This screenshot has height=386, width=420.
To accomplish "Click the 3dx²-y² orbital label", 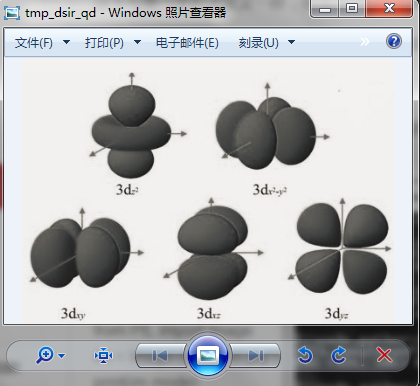I will click(x=270, y=190).
